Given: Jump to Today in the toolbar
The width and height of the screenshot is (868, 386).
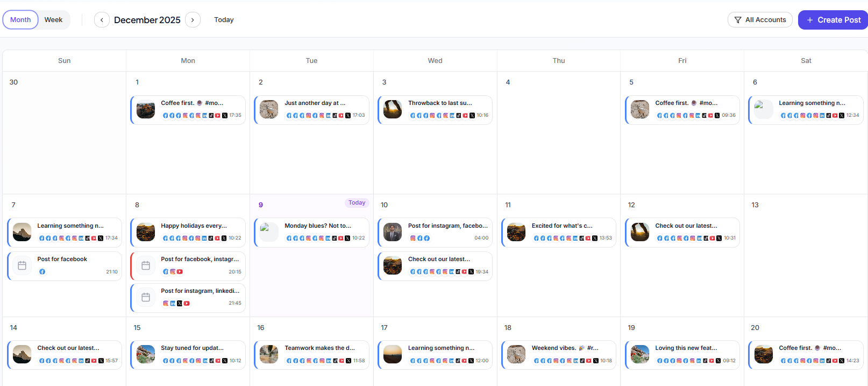Looking at the screenshot, I should (224, 20).
